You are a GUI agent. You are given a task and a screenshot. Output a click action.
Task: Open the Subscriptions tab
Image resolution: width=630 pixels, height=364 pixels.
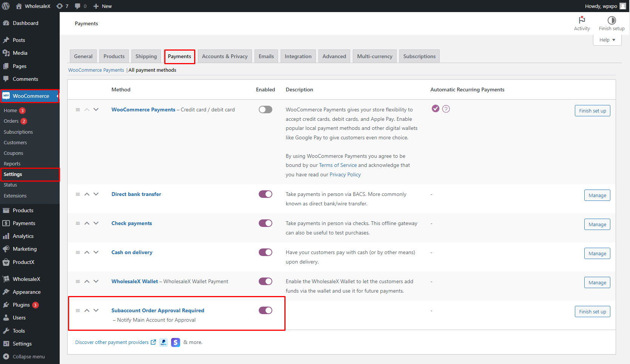click(419, 56)
